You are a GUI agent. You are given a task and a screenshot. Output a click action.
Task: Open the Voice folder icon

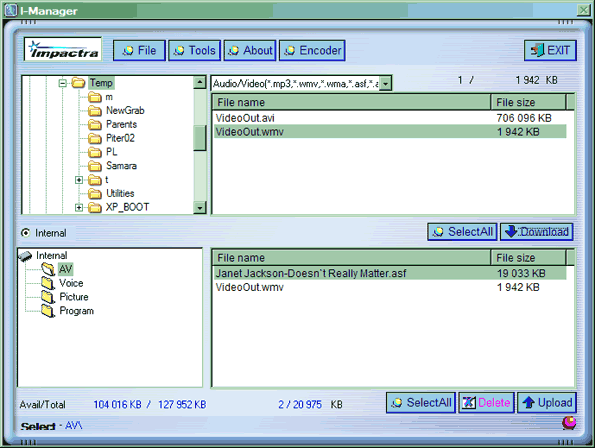click(48, 283)
